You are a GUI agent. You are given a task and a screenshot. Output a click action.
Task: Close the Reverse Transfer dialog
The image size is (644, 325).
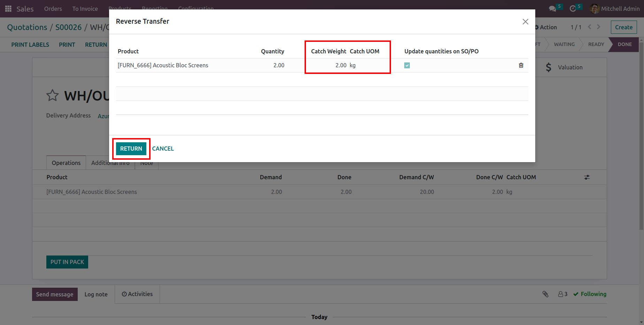click(525, 22)
